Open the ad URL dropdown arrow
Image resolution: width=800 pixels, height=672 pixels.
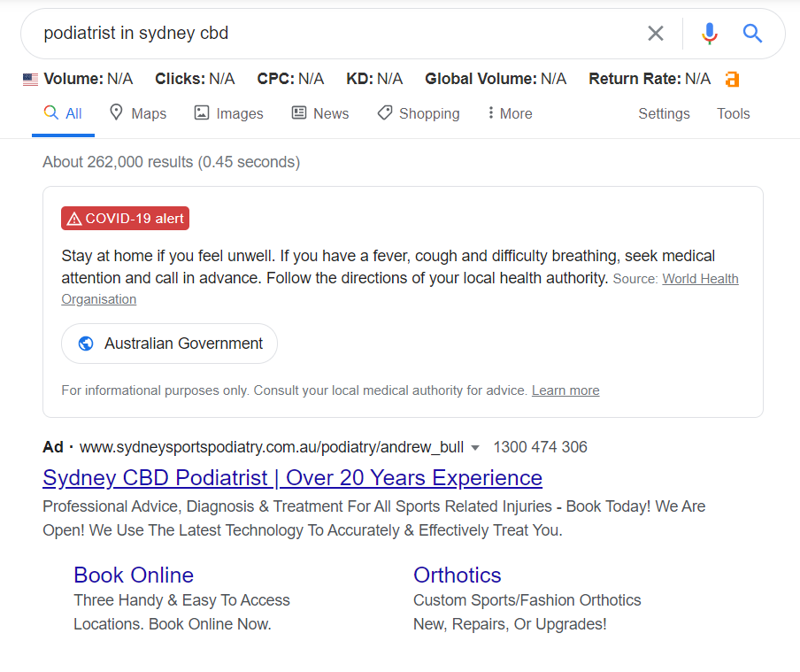pos(475,448)
